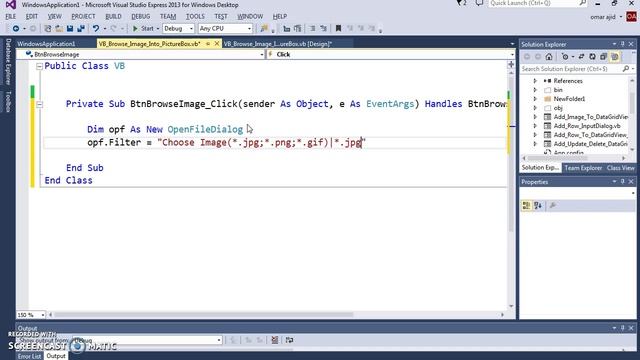Switch to the WindowsApplication1 tab
The width and height of the screenshot is (640, 360).
click(46, 44)
